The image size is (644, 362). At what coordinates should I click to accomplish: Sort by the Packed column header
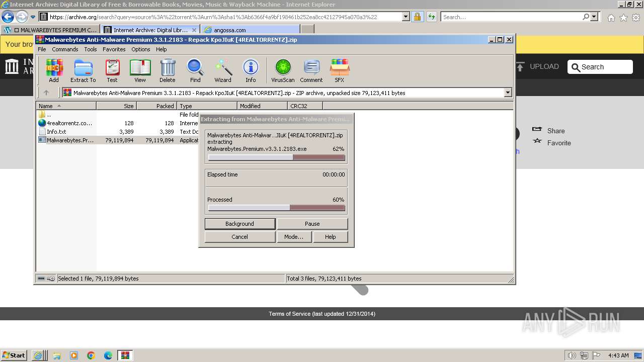point(156,106)
